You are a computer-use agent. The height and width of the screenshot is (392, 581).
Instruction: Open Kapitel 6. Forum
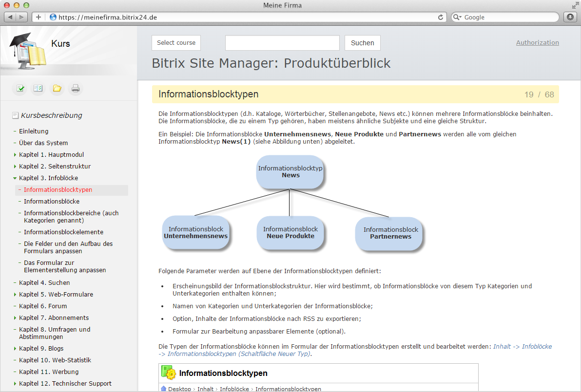coord(43,306)
